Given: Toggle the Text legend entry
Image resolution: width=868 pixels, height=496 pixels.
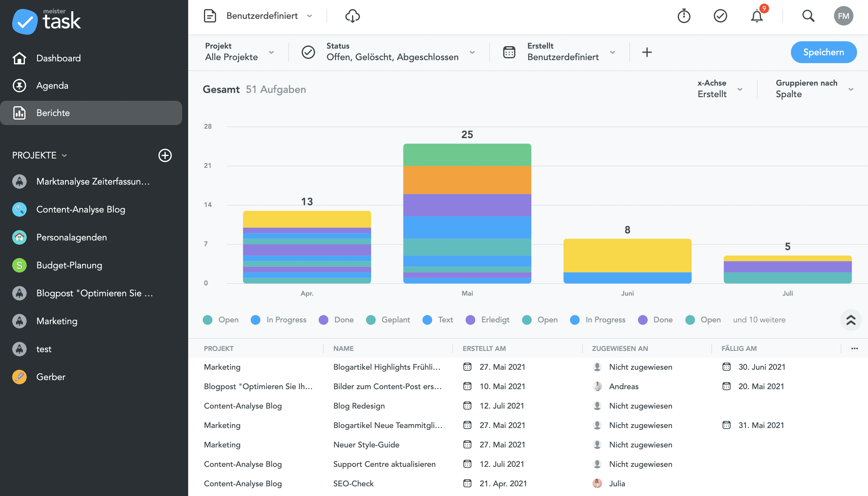Looking at the screenshot, I should pyautogui.click(x=437, y=320).
